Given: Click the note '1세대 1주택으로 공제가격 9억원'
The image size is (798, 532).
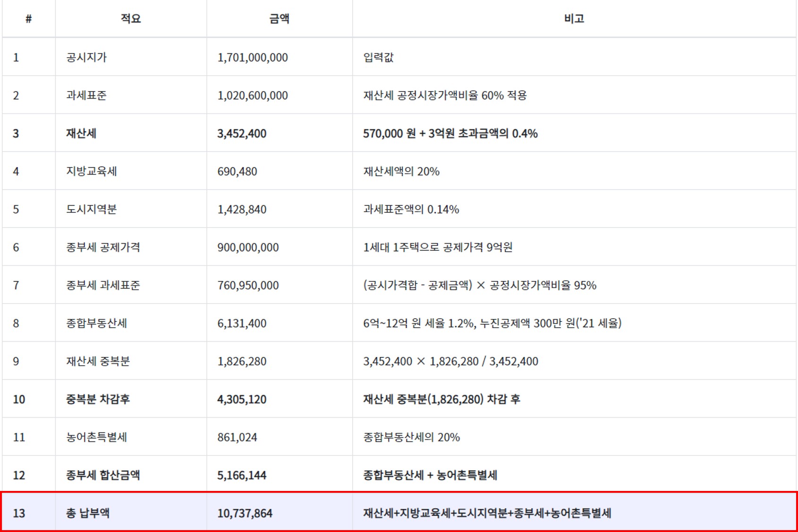Looking at the screenshot, I should 438,247.
